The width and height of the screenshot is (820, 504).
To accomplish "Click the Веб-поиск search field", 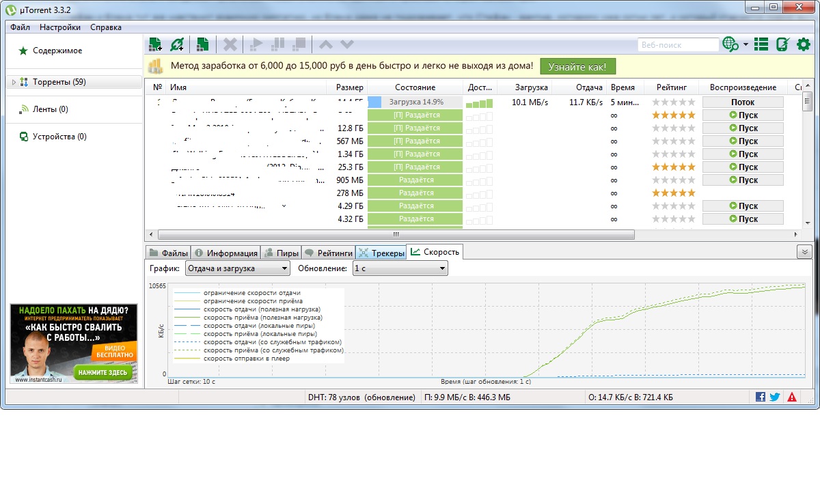I will [677, 45].
